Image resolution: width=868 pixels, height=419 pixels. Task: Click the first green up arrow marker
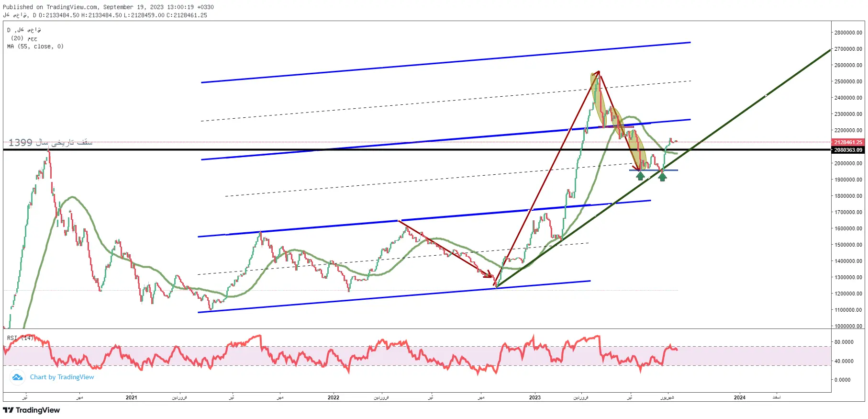[640, 176]
